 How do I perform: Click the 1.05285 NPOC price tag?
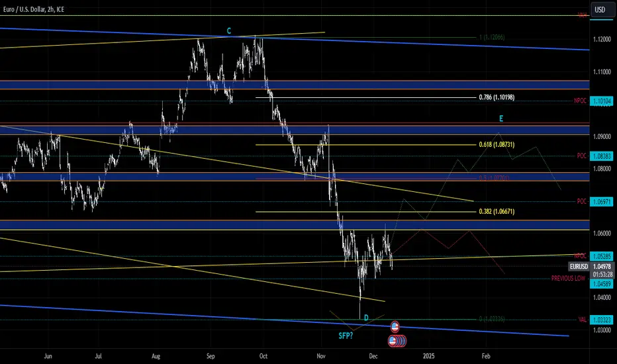tap(602, 256)
